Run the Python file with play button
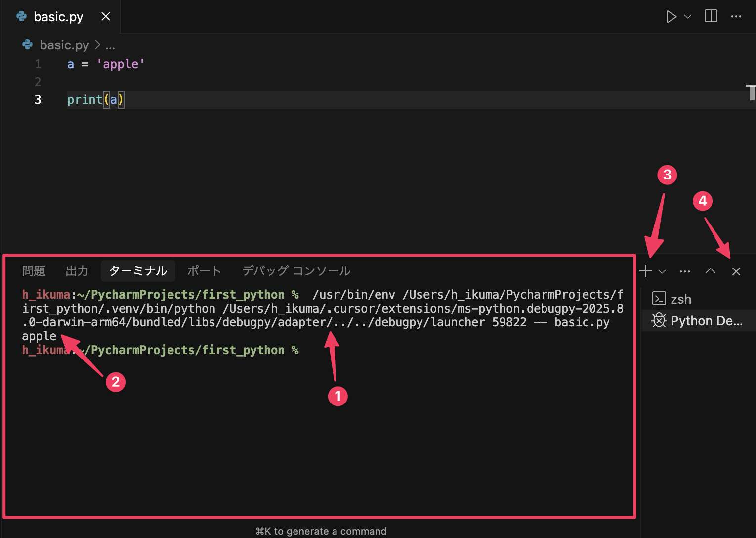 click(x=671, y=17)
